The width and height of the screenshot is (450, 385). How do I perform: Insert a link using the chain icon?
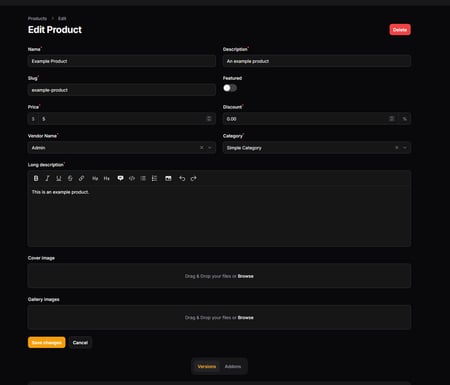[81, 178]
